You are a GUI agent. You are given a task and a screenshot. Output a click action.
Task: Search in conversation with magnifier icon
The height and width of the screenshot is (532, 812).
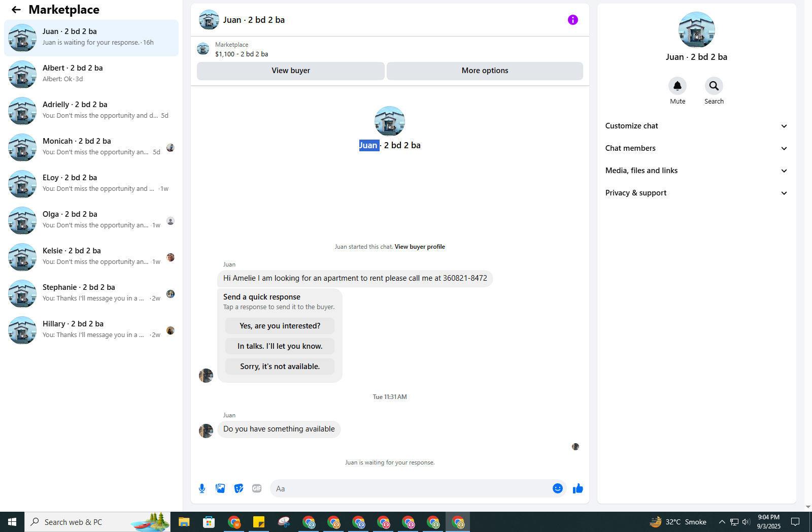pos(714,86)
